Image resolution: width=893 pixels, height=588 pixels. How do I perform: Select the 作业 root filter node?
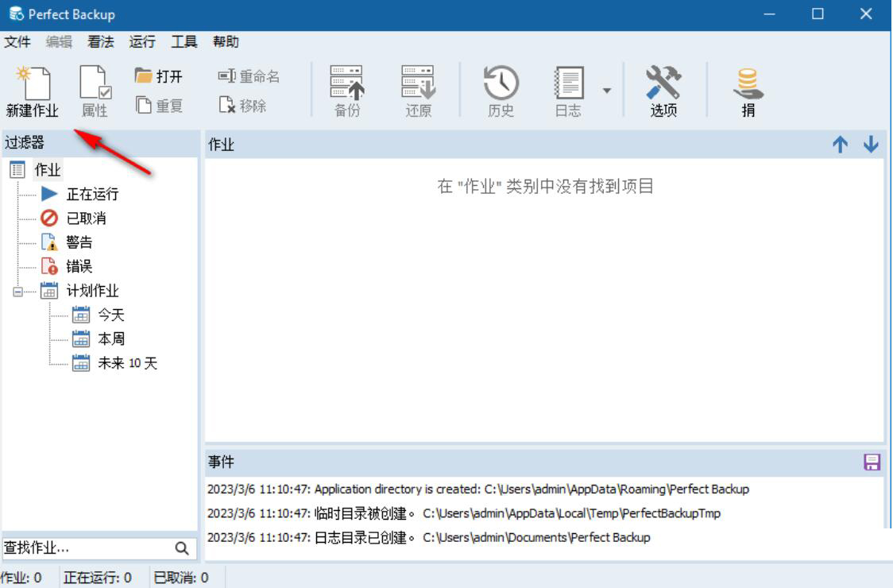(x=48, y=170)
